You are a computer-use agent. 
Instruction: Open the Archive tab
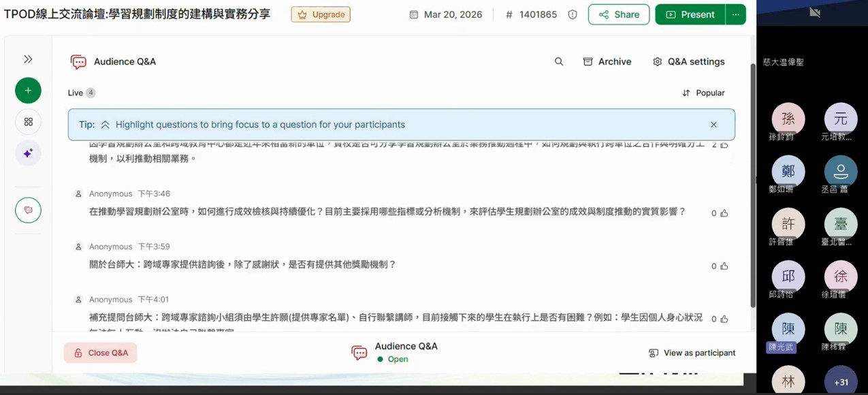(x=607, y=61)
